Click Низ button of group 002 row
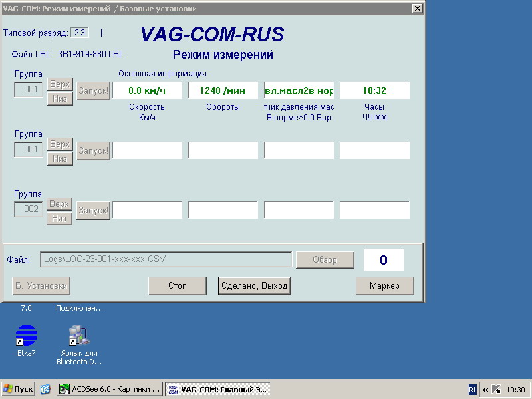The image size is (532, 399). coord(59,219)
